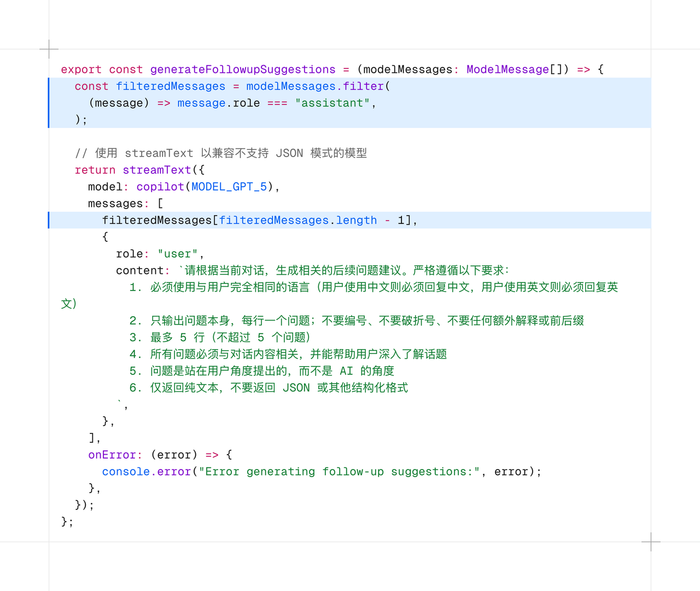Click the top-left crosshair corner mark
The width and height of the screenshot is (700, 591).
pyautogui.click(x=49, y=49)
